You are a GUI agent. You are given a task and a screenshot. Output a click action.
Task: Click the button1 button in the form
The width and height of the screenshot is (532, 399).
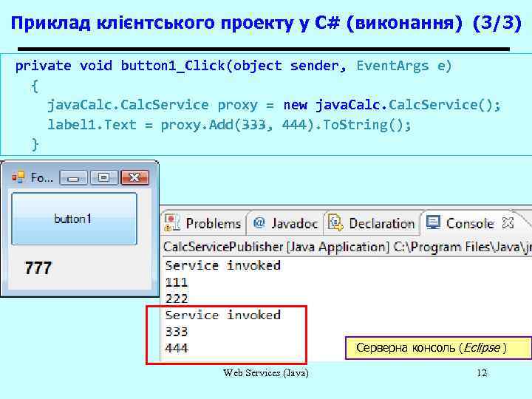pyautogui.click(x=75, y=219)
